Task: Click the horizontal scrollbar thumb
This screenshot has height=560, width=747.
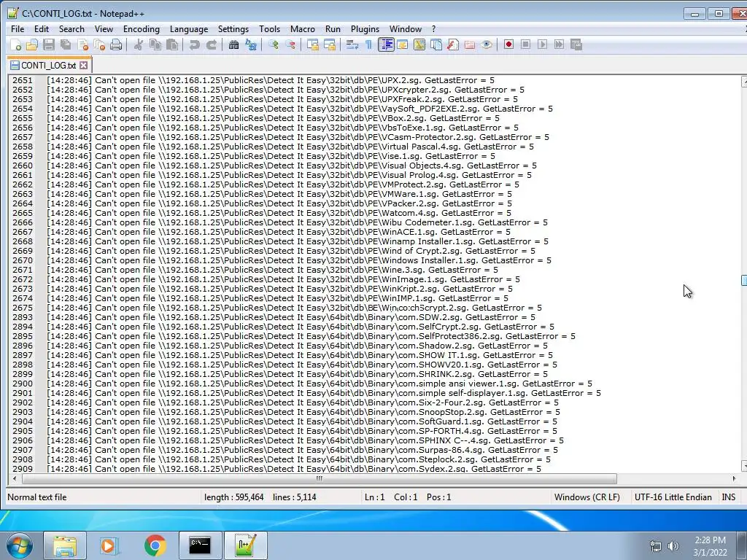Action: [319, 478]
